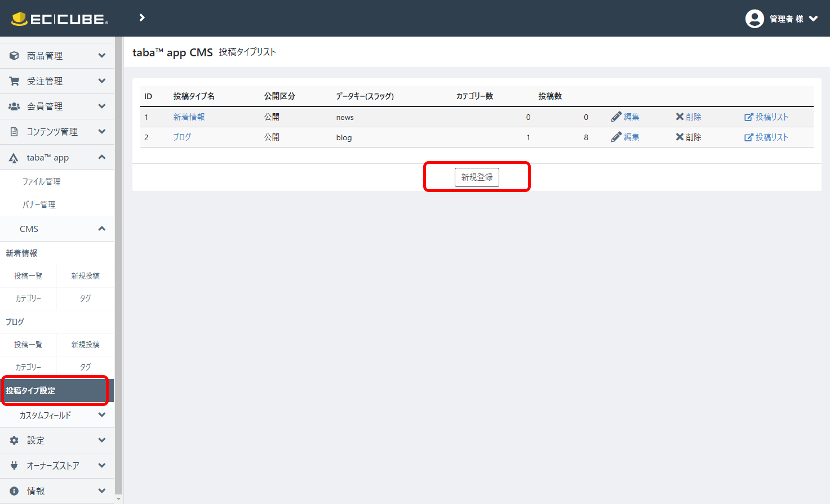
Task: Click delete X icon for ブログ row
Action: [x=680, y=137]
